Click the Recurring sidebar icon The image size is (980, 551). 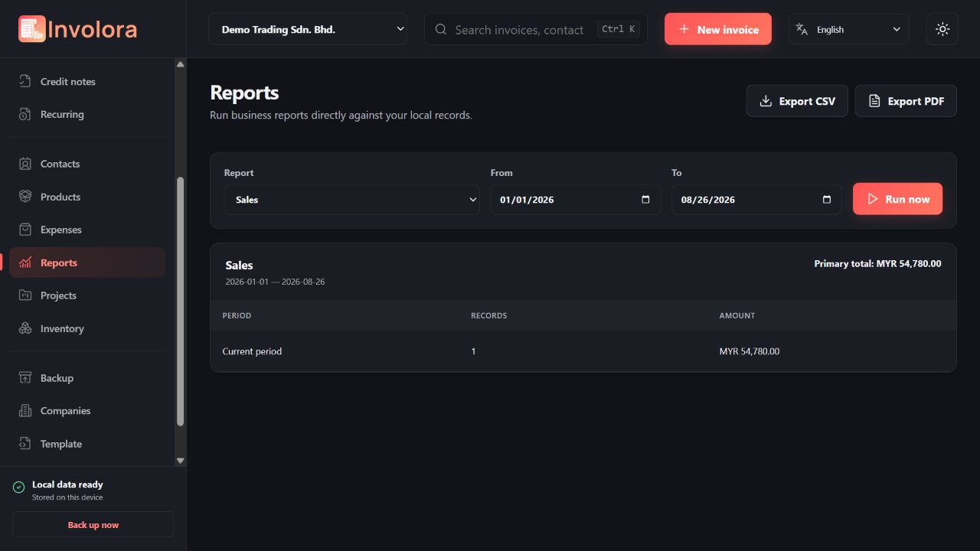25,114
